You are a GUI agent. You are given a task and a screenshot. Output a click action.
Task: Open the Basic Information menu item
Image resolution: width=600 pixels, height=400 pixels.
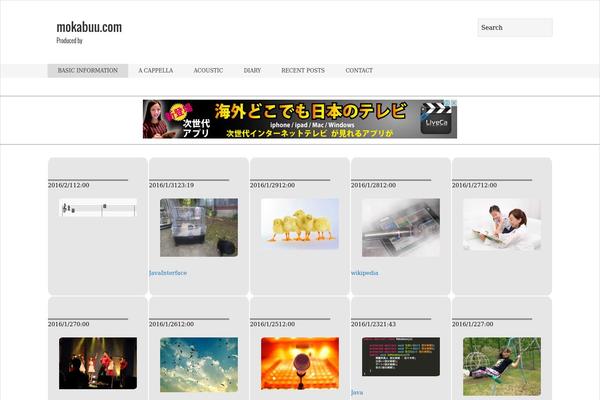(88, 70)
